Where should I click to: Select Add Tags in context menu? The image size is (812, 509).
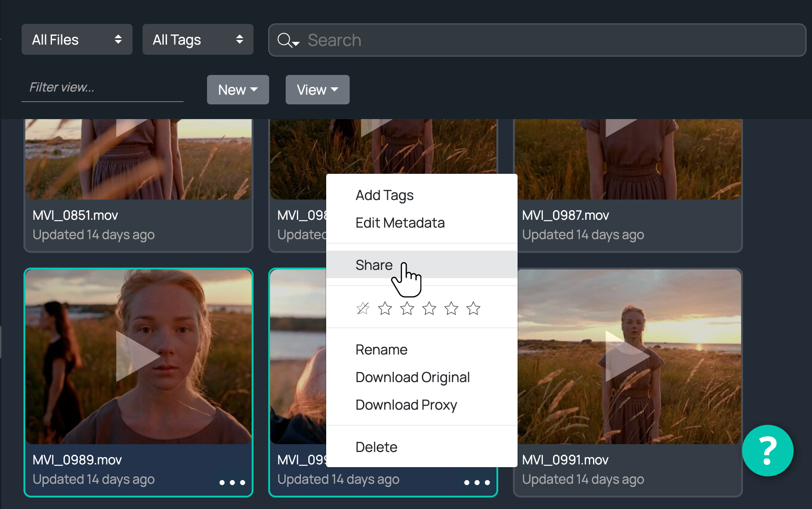click(384, 195)
